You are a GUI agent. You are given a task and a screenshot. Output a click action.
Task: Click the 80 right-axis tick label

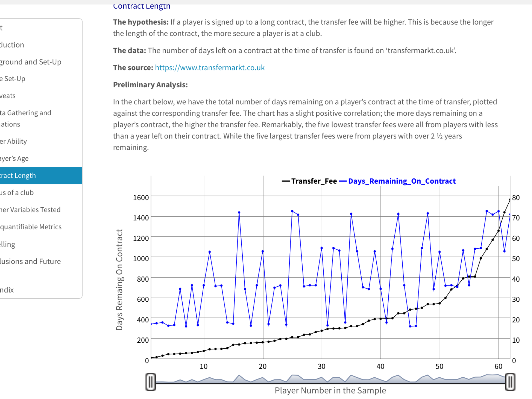[x=516, y=198]
